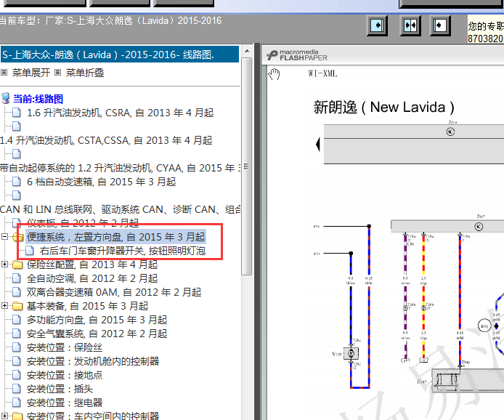Open 仪表板 自 2012 年 2 月起
This screenshot has height=420, width=504.
point(83,223)
